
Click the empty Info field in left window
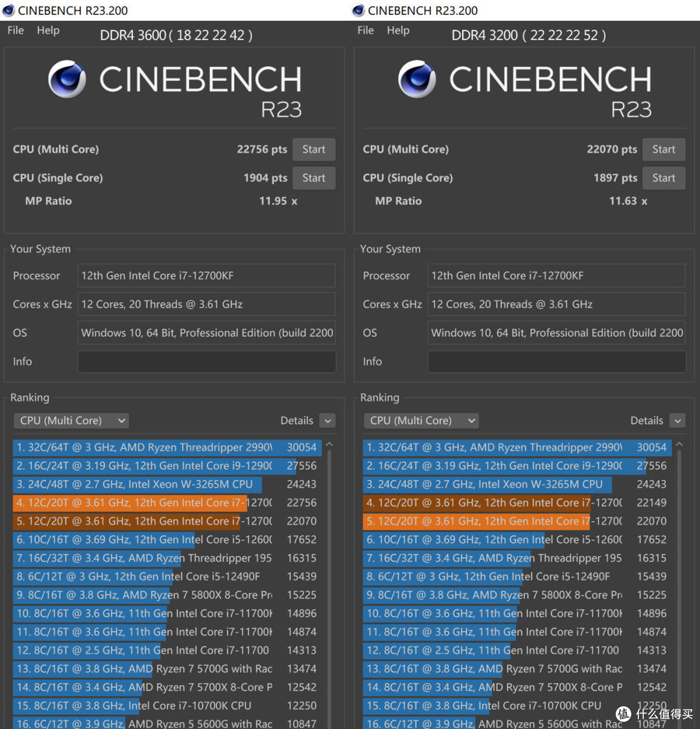(207, 361)
